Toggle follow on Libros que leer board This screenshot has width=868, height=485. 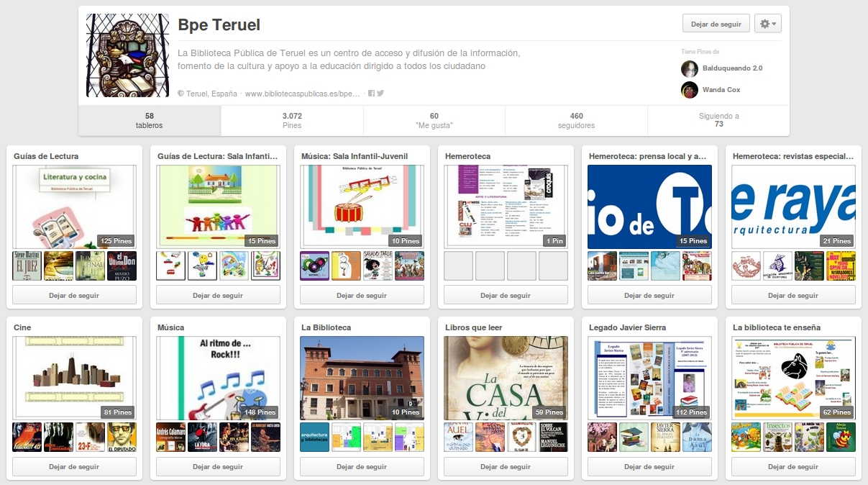(x=506, y=466)
